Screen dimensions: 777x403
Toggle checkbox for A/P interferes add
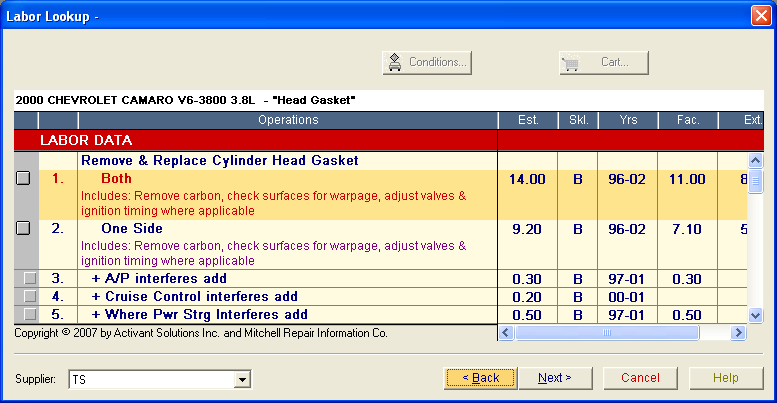pyautogui.click(x=30, y=279)
